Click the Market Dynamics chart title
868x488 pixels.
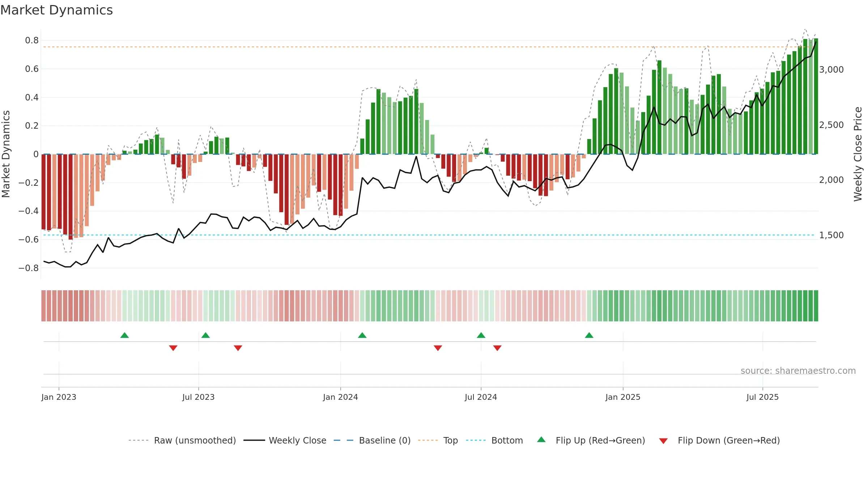(x=57, y=10)
